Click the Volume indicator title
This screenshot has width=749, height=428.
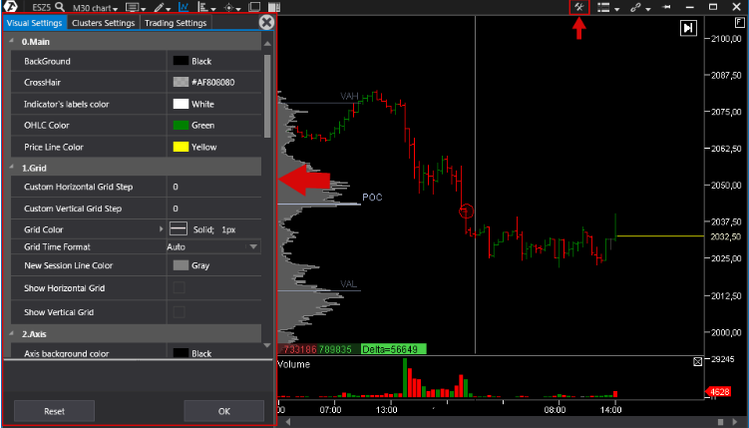click(x=294, y=364)
